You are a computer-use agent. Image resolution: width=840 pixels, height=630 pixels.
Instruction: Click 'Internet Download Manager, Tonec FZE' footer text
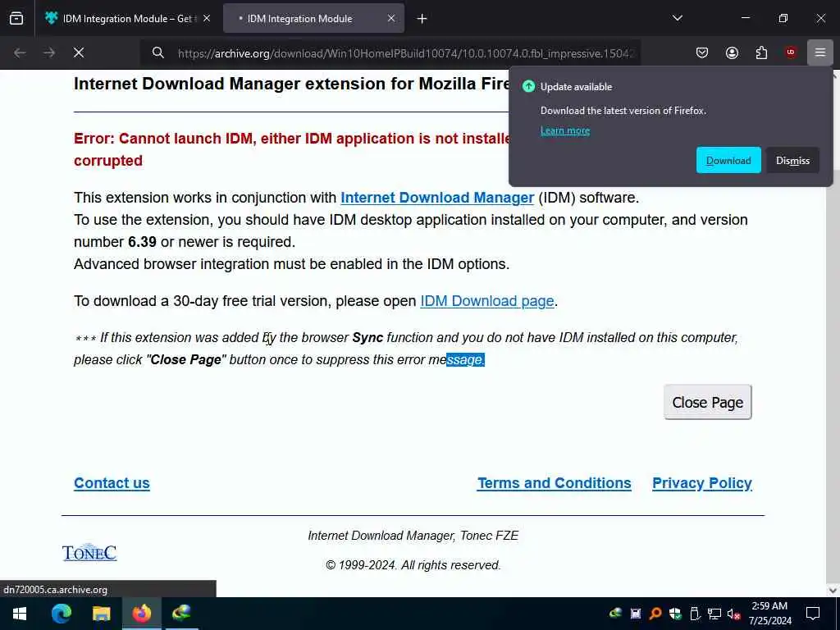pyautogui.click(x=413, y=536)
